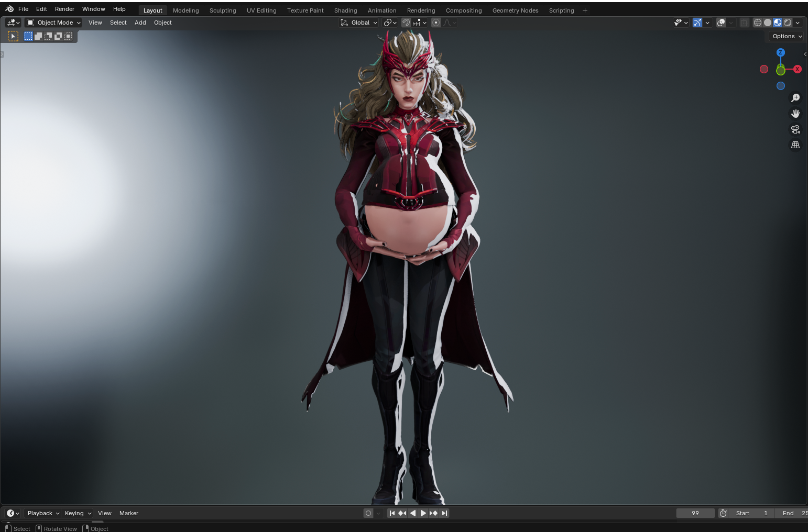Open the Edit menu

point(41,9)
